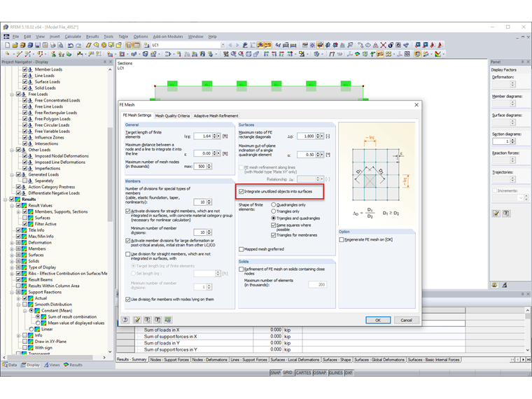Open the Calculate menu
This screenshot has width=532, height=399.
pos(73,36)
